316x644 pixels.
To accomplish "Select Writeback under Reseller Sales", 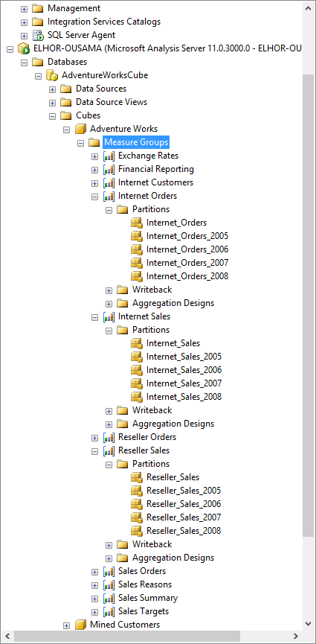I will tap(152, 544).
